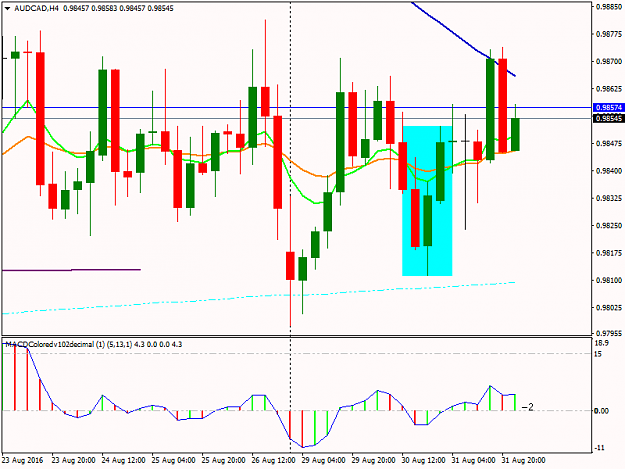Click the 0.98400 price scale value
Image resolution: width=625 pixels, height=469 pixels.
[x=609, y=171]
